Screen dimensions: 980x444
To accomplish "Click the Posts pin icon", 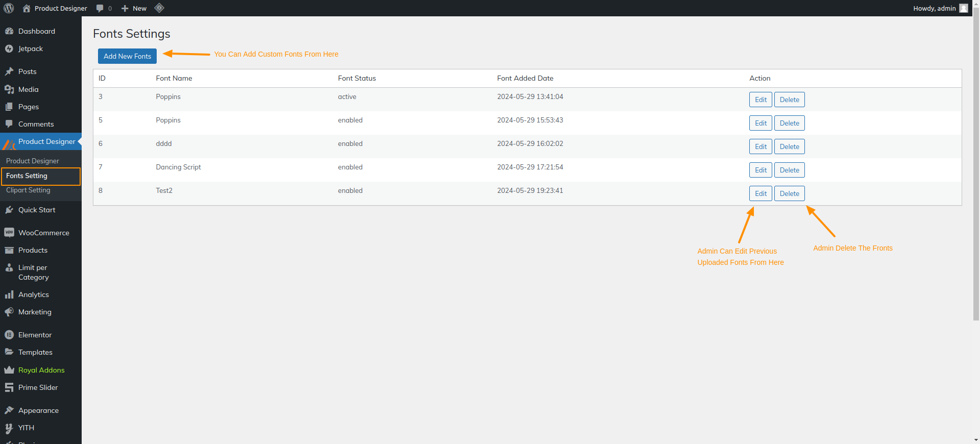I will pyautogui.click(x=9, y=71).
